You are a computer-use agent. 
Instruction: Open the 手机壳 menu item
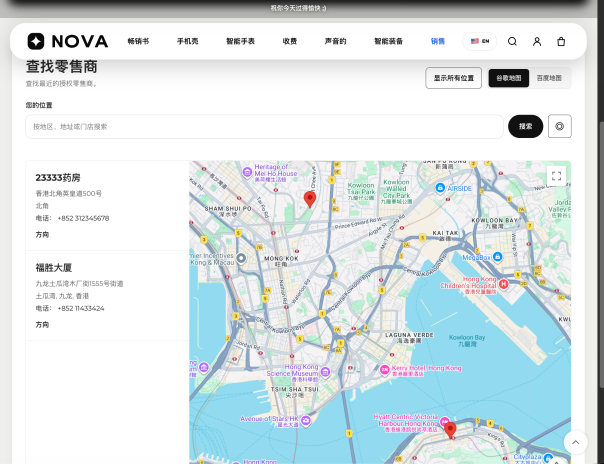(x=188, y=41)
